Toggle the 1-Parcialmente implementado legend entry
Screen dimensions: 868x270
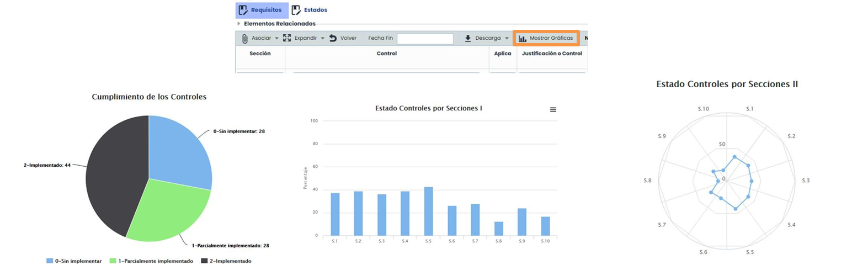[x=151, y=261]
